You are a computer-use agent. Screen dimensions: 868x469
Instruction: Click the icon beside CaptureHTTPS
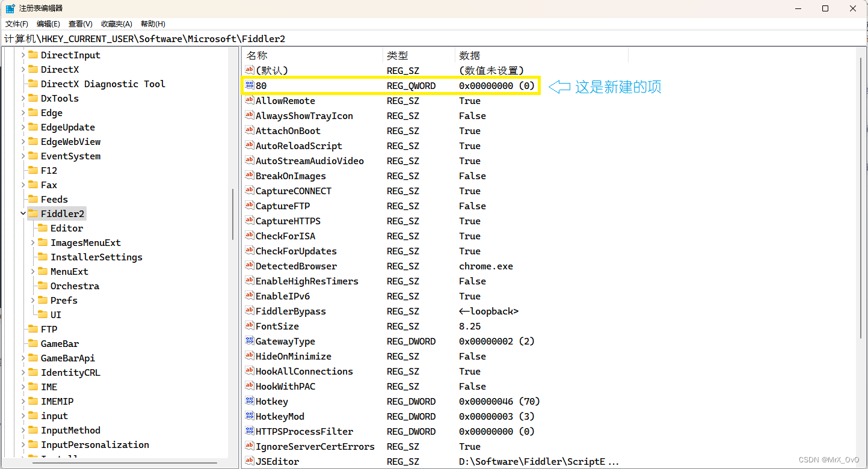tap(250, 221)
